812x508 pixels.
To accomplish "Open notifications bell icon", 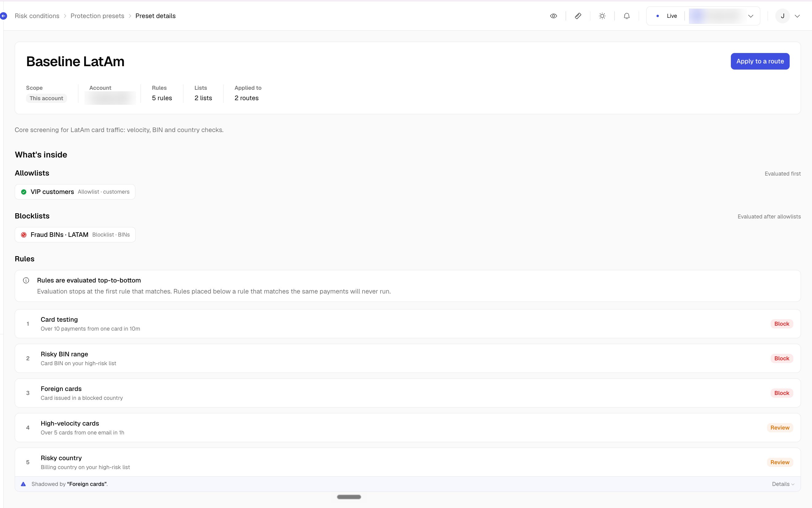I will click(627, 16).
